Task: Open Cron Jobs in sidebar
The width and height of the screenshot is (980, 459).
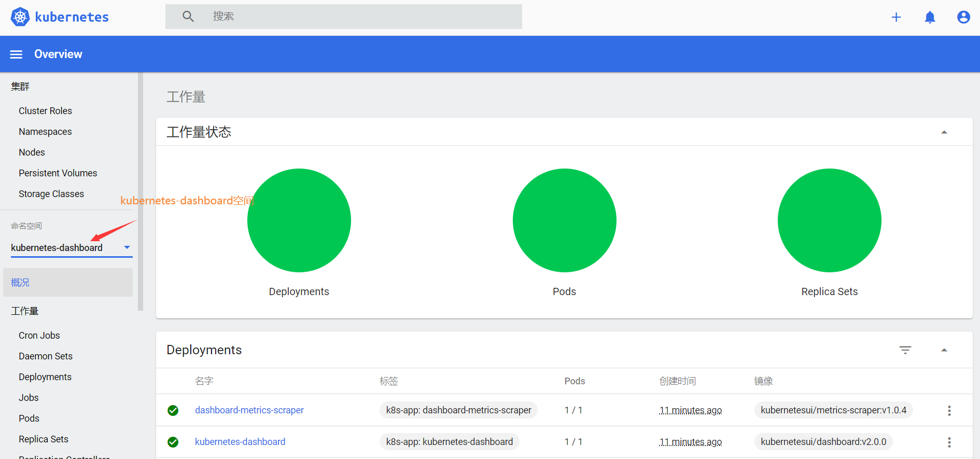Action: click(39, 336)
